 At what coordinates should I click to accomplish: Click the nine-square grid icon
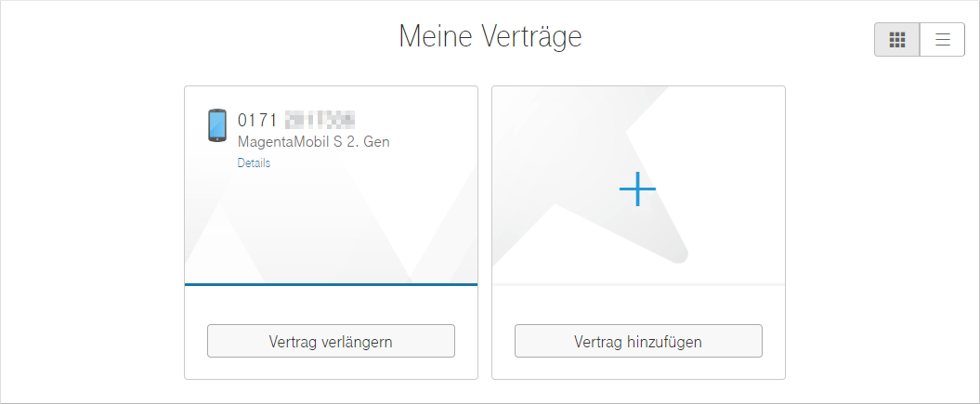point(897,39)
